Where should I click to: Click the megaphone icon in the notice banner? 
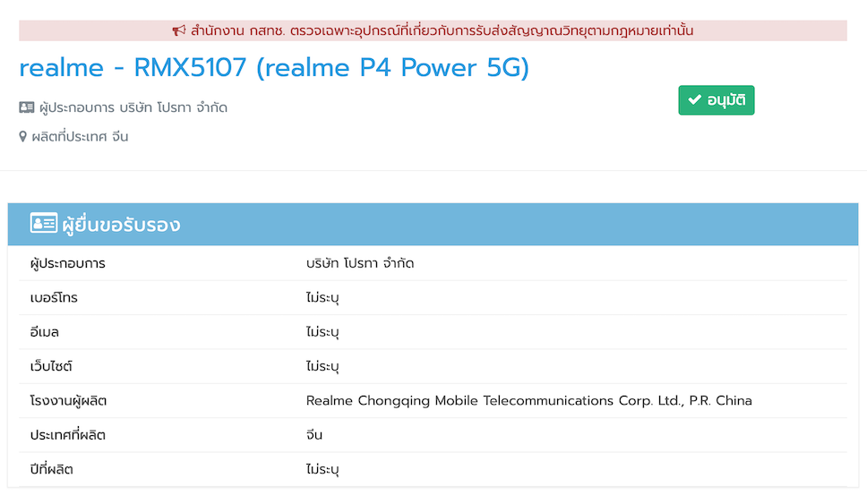coord(179,30)
